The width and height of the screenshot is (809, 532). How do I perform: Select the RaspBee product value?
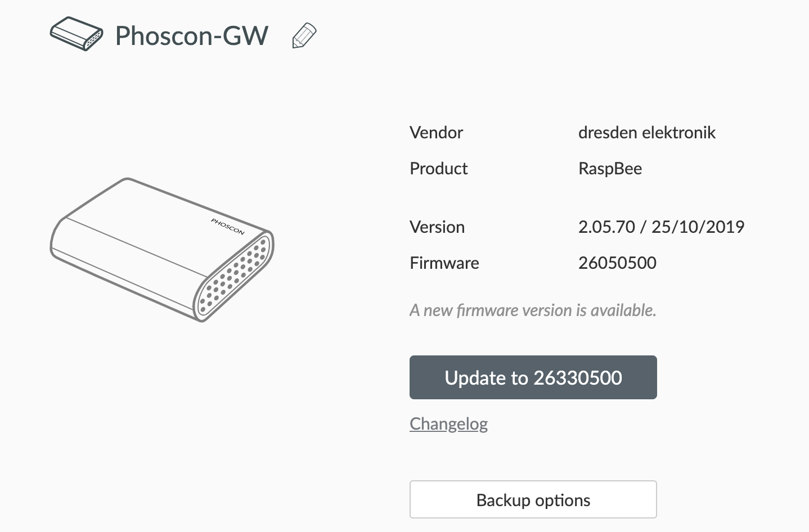coord(610,169)
